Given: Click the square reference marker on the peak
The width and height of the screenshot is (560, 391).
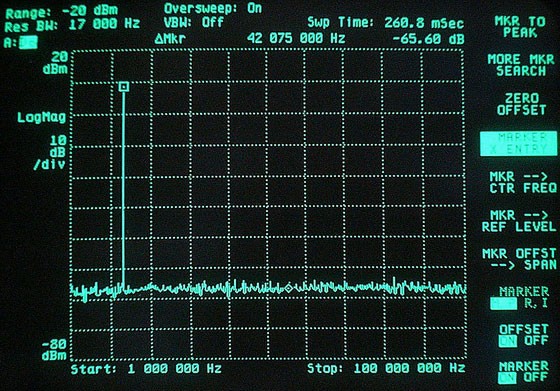Looking at the screenshot, I should [x=124, y=86].
